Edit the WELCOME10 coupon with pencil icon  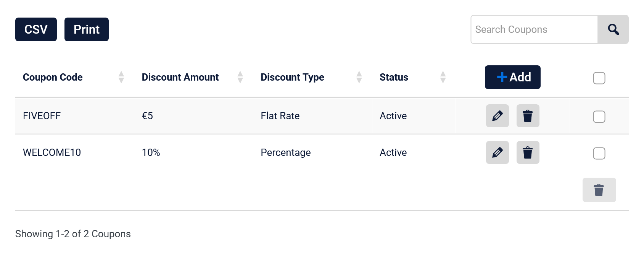coord(497,152)
